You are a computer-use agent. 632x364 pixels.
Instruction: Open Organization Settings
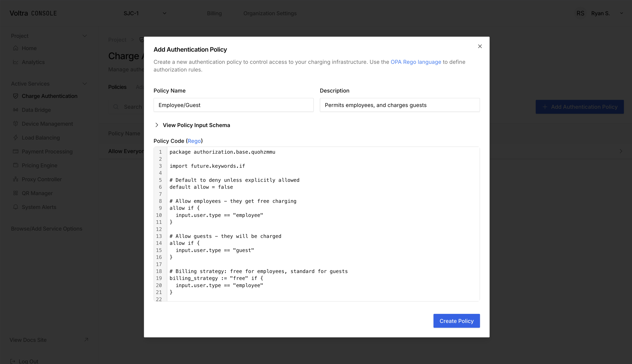[270, 13]
